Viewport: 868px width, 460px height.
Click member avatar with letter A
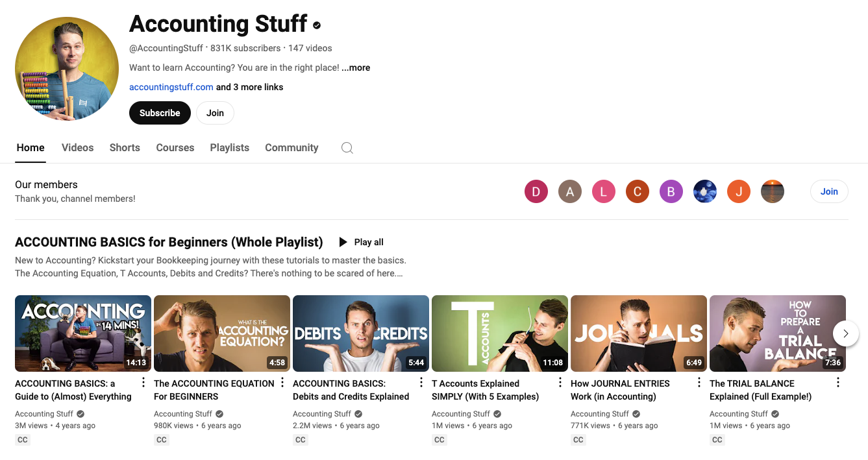[x=570, y=191]
